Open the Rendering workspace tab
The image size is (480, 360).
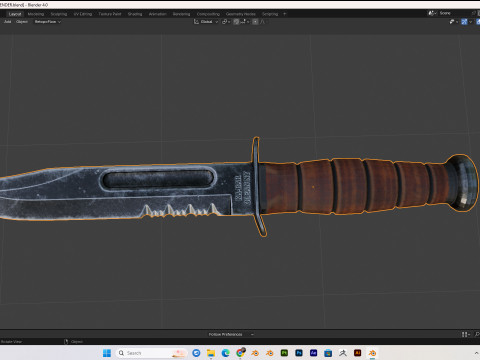click(181, 14)
